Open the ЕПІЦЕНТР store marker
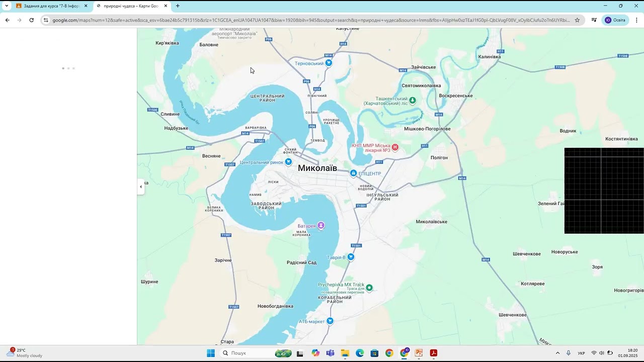The height and width of the screenshot is (362, 644). click(353, 173)
